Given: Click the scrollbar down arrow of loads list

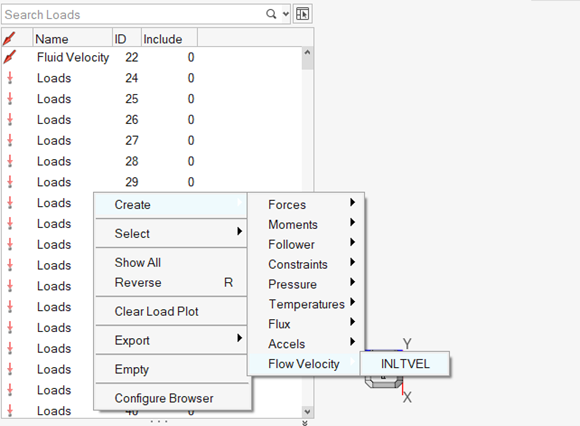Looking at the screenshot, I should pos(307,412).
